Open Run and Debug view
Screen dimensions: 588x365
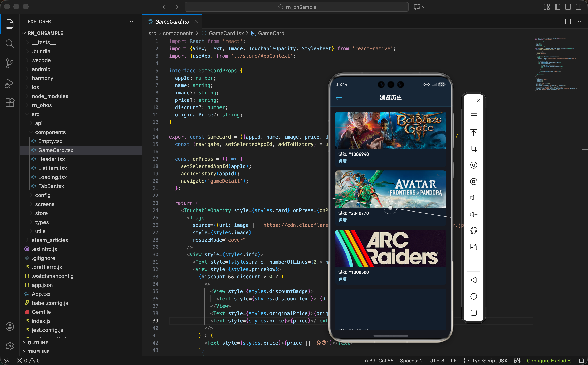pyautogui.click(x=10, y=83)
